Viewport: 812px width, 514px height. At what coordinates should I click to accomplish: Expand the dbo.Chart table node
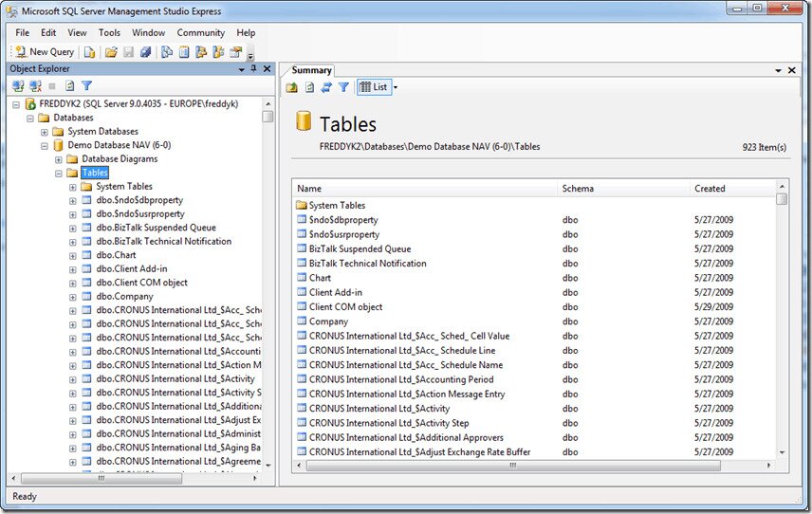72,256
